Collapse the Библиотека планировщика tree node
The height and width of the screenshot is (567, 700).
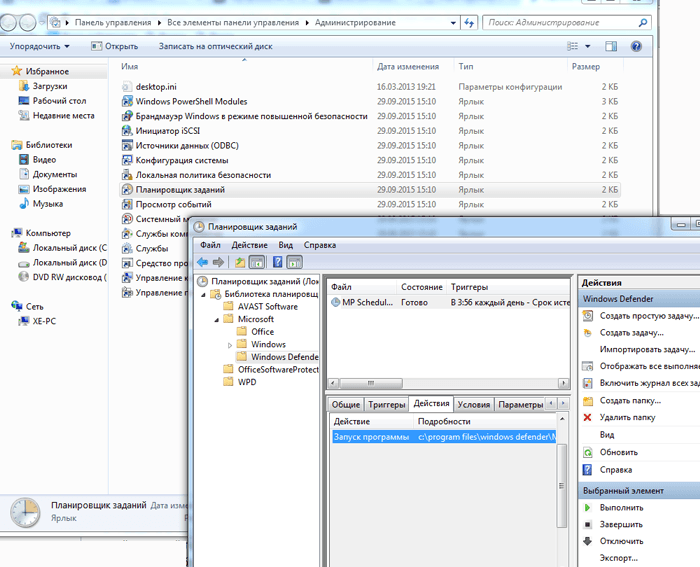point(204,295)
